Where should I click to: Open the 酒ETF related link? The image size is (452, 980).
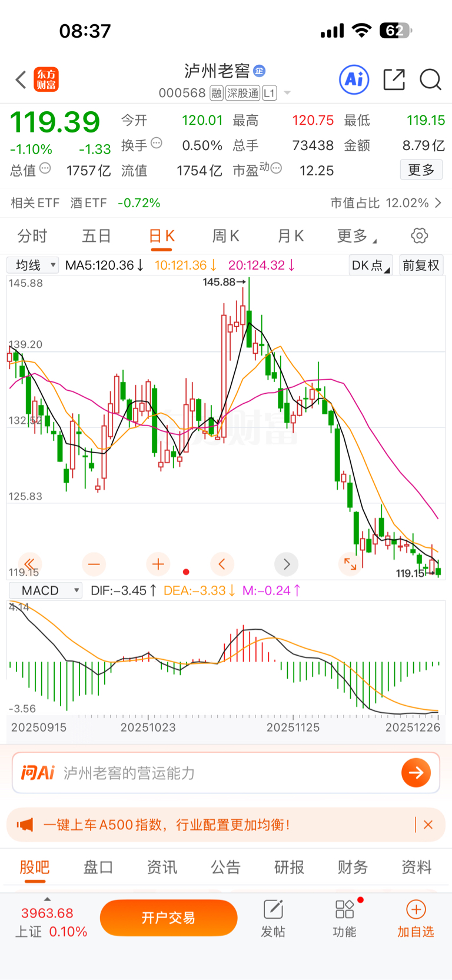click(x=88, y=203)
